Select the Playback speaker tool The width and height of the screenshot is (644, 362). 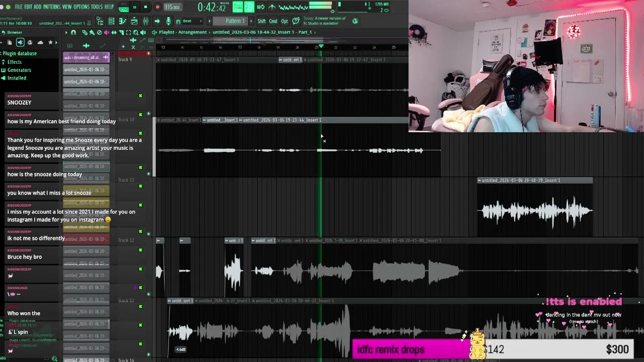143,32
